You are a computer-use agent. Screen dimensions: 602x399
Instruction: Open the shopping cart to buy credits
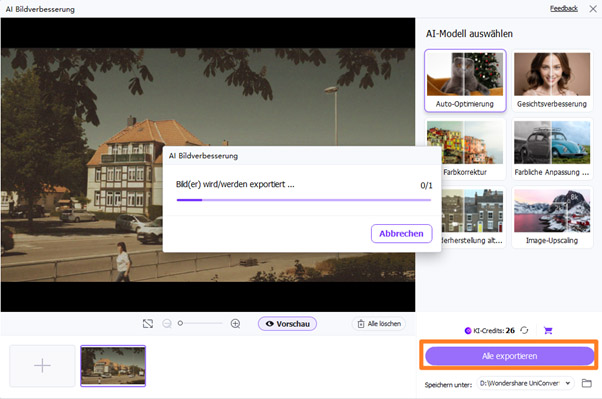[x=548, y=330]
